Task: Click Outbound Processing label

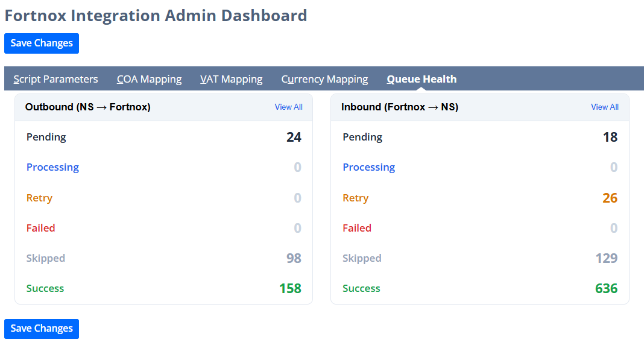Action: pos(52,167)
